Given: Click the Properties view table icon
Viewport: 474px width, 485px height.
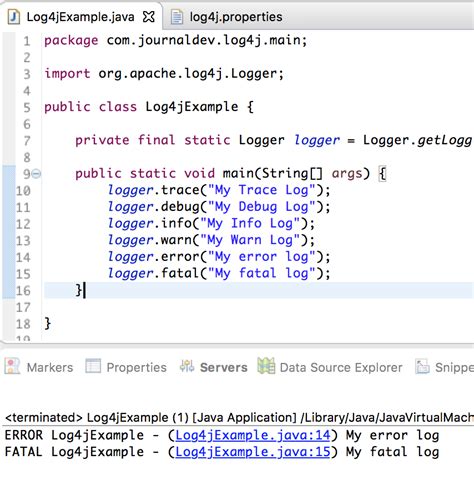Looking at the screenshot, I should point(93,366).
